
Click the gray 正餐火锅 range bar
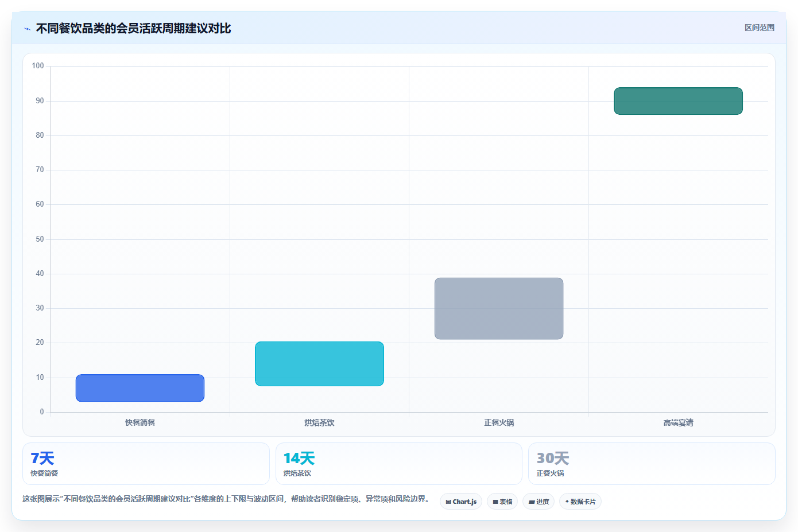499,309
